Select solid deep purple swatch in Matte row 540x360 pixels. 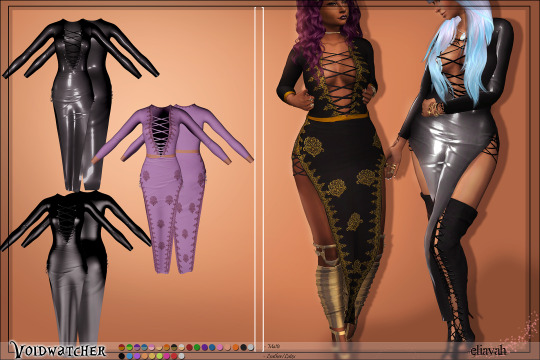205,347
